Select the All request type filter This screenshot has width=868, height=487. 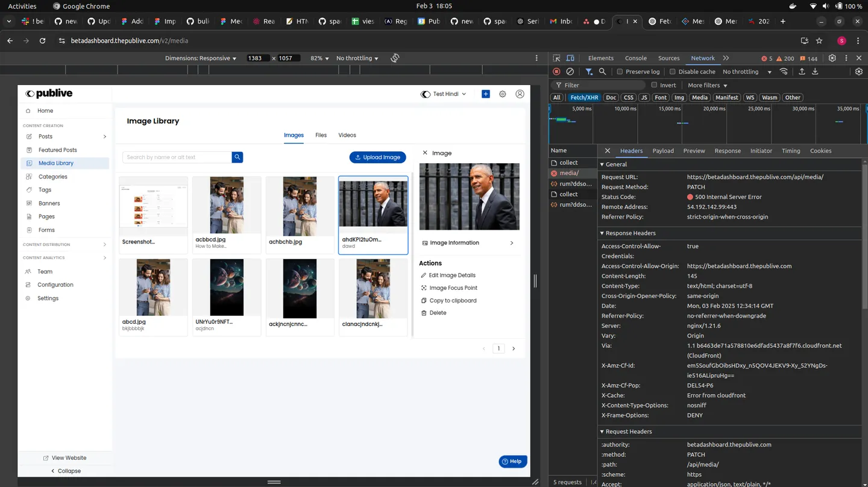(x=557, y=98)
